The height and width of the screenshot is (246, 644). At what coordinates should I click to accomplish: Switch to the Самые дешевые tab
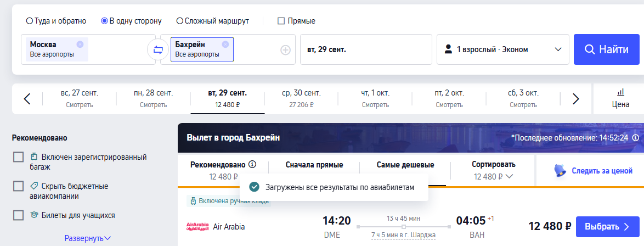(405, 165)
